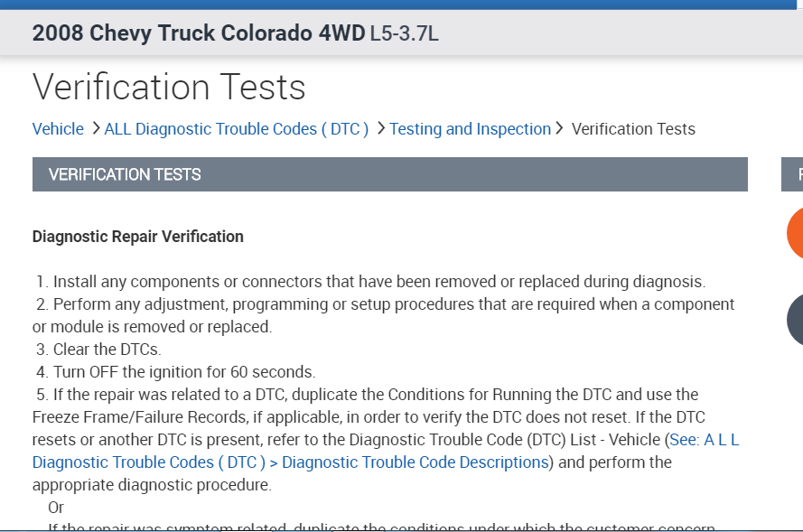Click the VERIFICATION TESTS section header bar

[389, 174]
